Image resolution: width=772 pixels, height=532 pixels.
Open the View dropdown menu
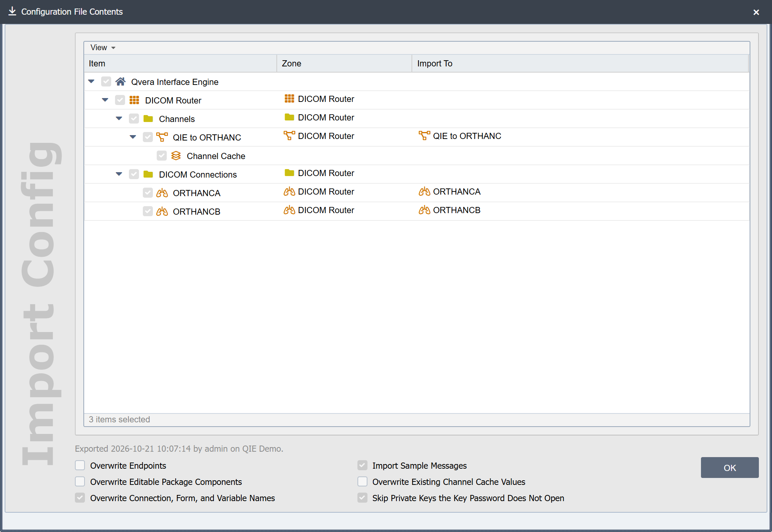click(103, 47)
